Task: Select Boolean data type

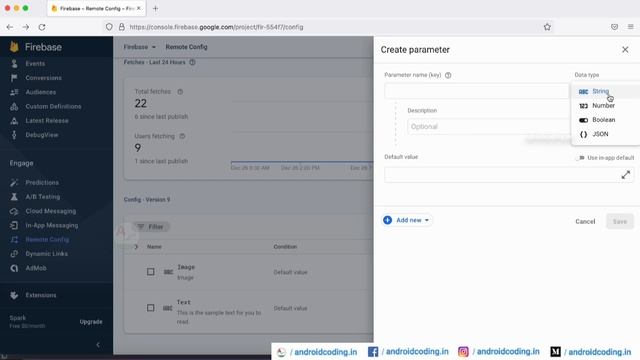Action: pyautogui.click(x=606, y=120)
